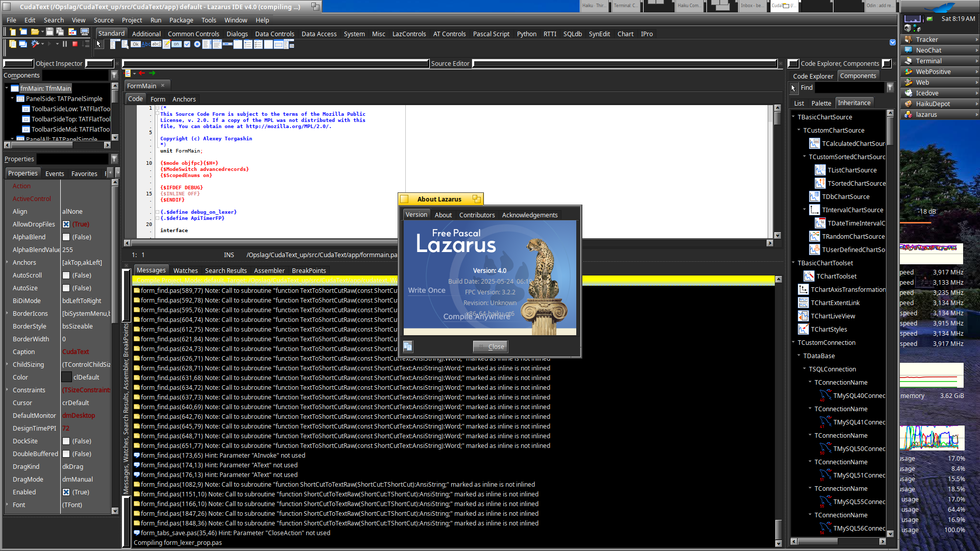This screenshot has height=551, width=980.
Task: Expand the Anchors property row
Action: tap(7, 262)
